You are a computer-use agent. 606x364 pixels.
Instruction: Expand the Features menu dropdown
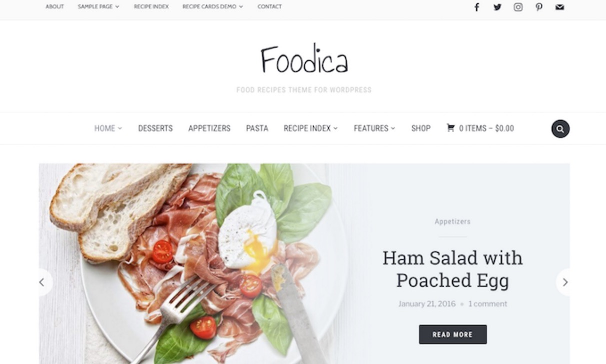(374, 128)
